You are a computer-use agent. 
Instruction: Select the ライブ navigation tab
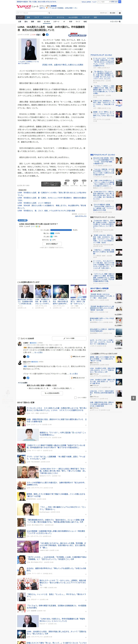click(x=37, y=17)
